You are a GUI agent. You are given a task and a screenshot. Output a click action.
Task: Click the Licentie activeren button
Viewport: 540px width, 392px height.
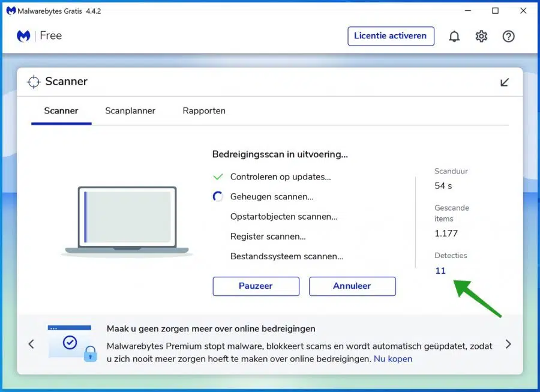(x=391, y=36)
